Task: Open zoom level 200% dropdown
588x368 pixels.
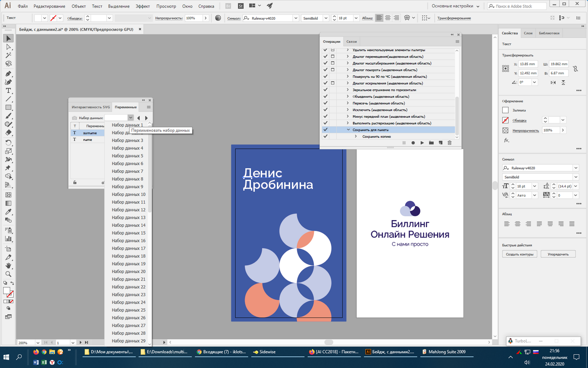Action: coord(38,342)
